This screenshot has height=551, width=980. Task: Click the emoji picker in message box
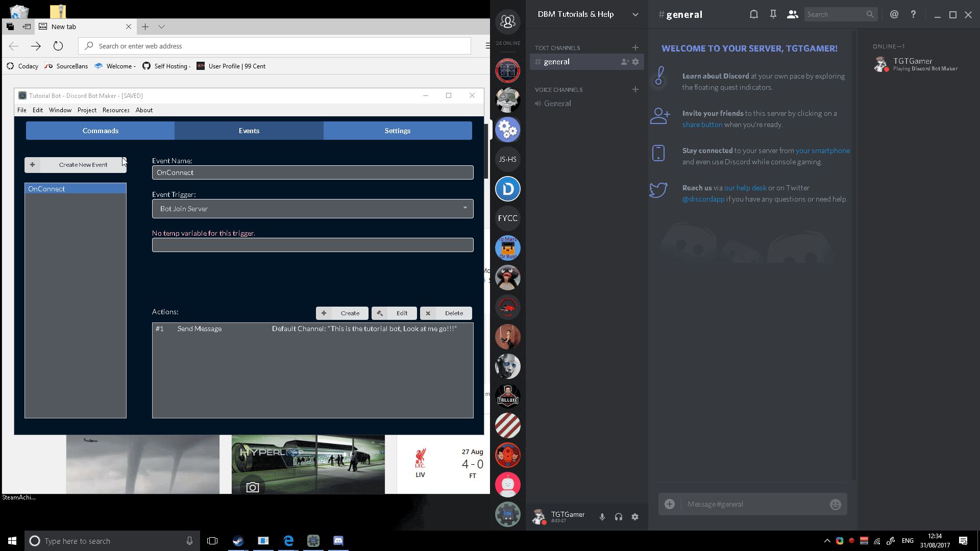(x=835, y=504)
